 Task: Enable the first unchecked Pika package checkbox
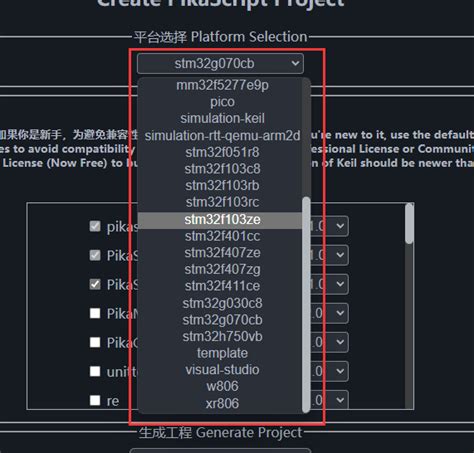[95, 313]
